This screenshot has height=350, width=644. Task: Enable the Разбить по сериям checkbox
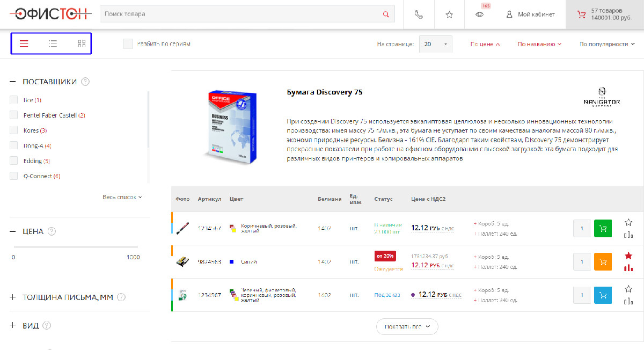coord(128,44)
